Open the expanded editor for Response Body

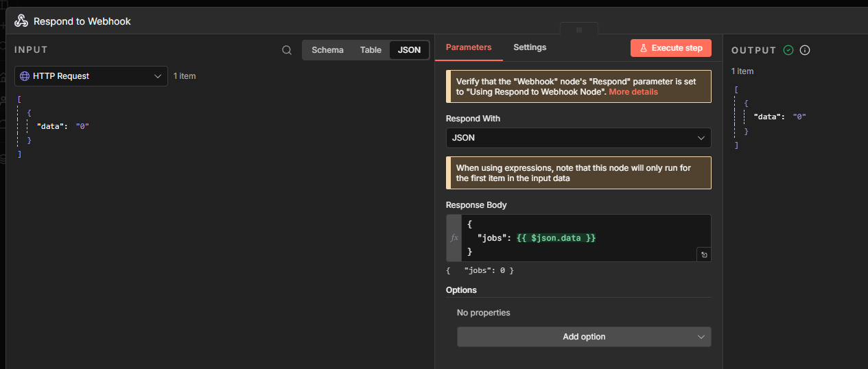click(703, 254)
